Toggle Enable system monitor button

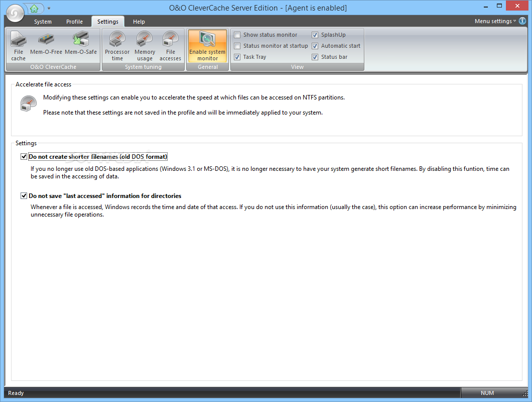(207, 46)
